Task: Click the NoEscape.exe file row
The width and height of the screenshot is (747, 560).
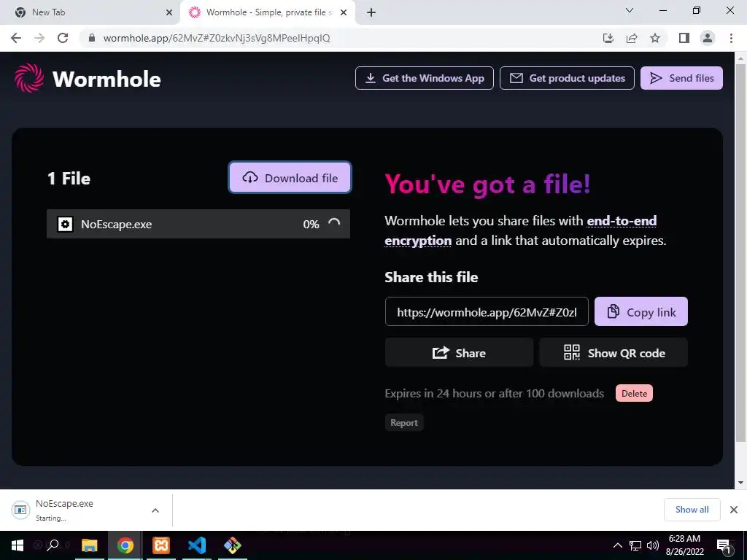Action: click(x=198, y=224)
